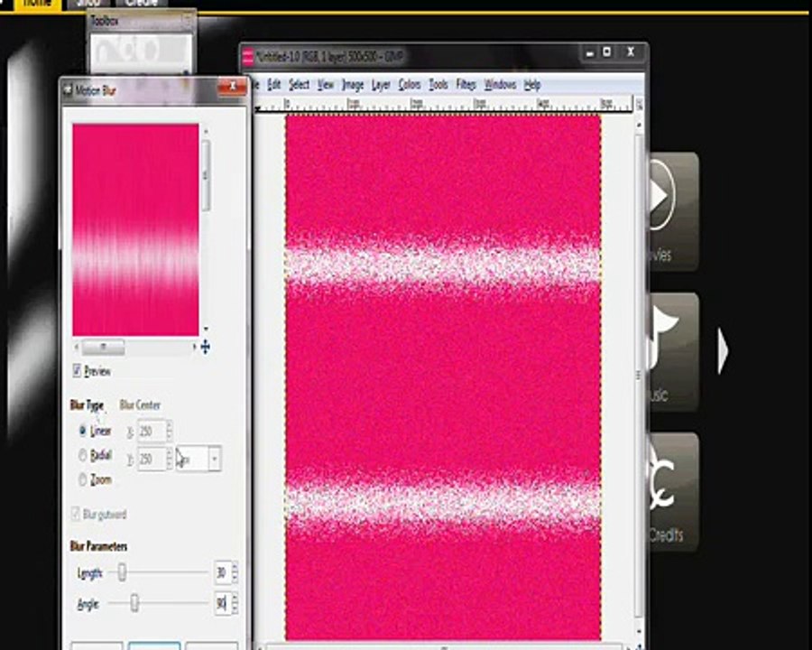Screen dimensions: 812x650
Task: Open the Help menu
Action: (x=531, y=85)
